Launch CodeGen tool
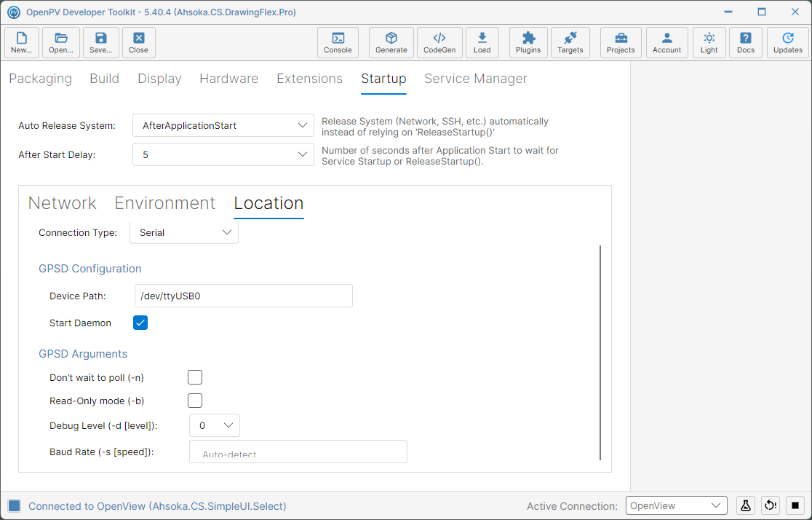Viewport: 812px width, 520px height. click(x=439, y=42)
